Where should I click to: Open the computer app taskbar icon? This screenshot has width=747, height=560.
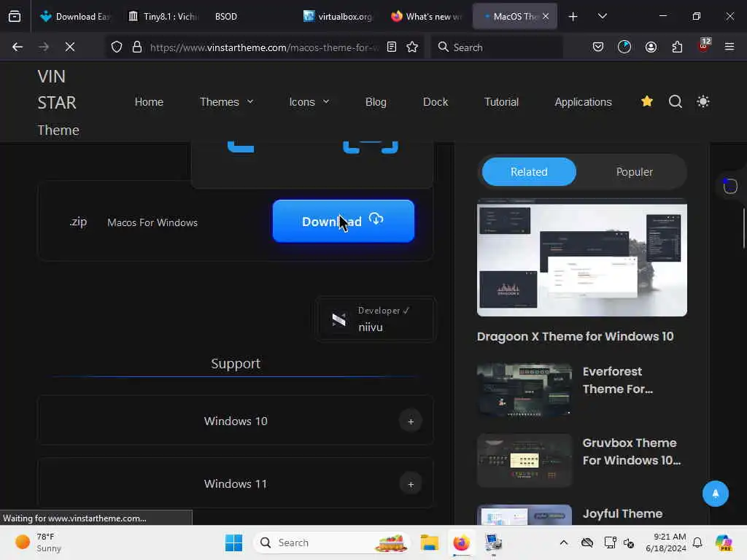coord(493,542)
